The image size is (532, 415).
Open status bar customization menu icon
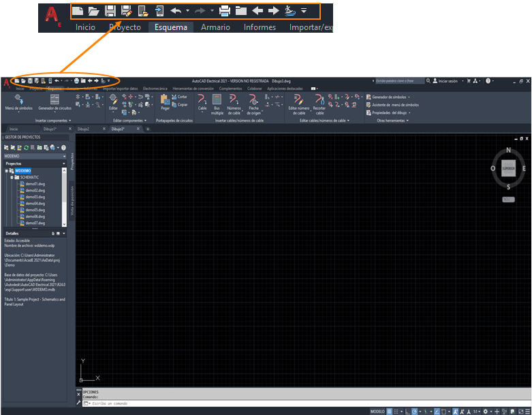point(528,412)
